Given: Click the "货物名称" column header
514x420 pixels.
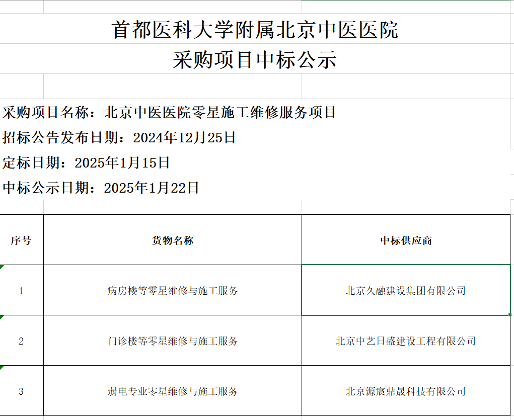Looking at the screenshot, I should (173, 240).
